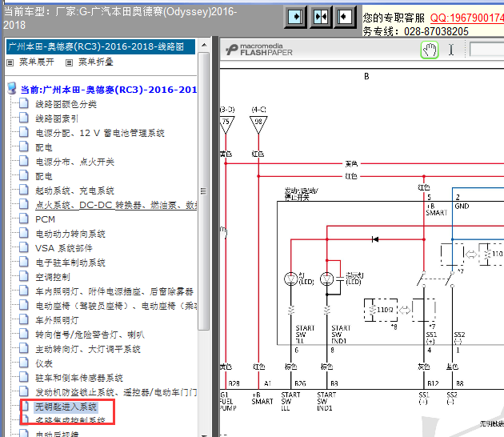Viewport: 504px width, 437px height.
Task: Open 电动座椅（驾驶员座椅） entry
Action: [x=116, y=306]
